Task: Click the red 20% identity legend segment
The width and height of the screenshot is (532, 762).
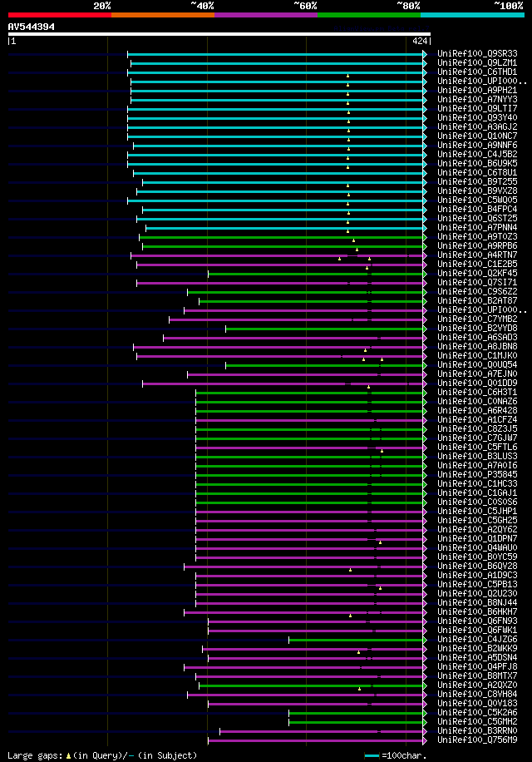Action: 60,15
